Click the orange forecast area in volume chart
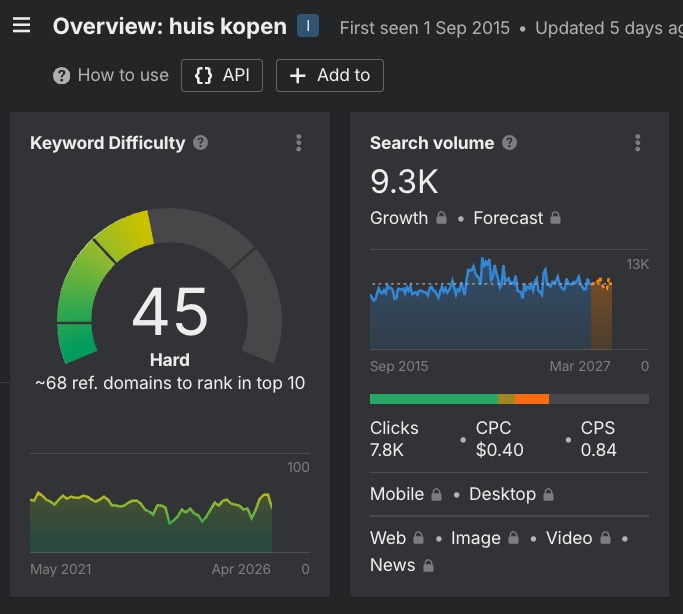The image size is (683, 614). coord(602,315)
